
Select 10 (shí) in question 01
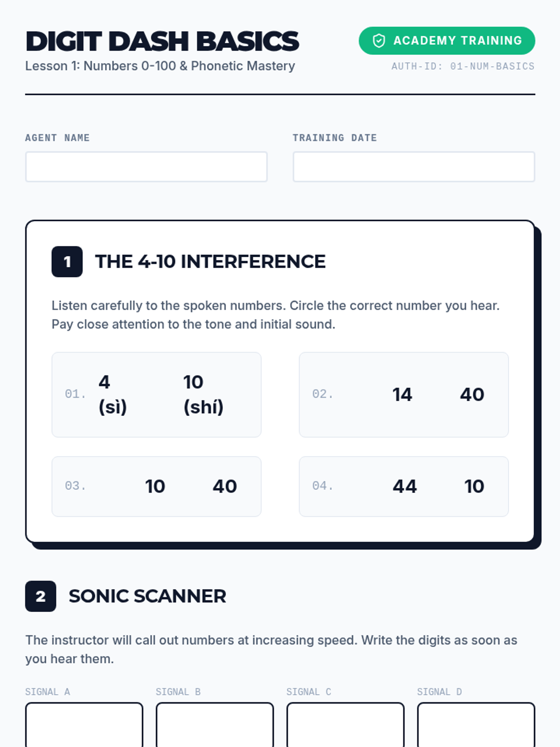coord(203,395)
